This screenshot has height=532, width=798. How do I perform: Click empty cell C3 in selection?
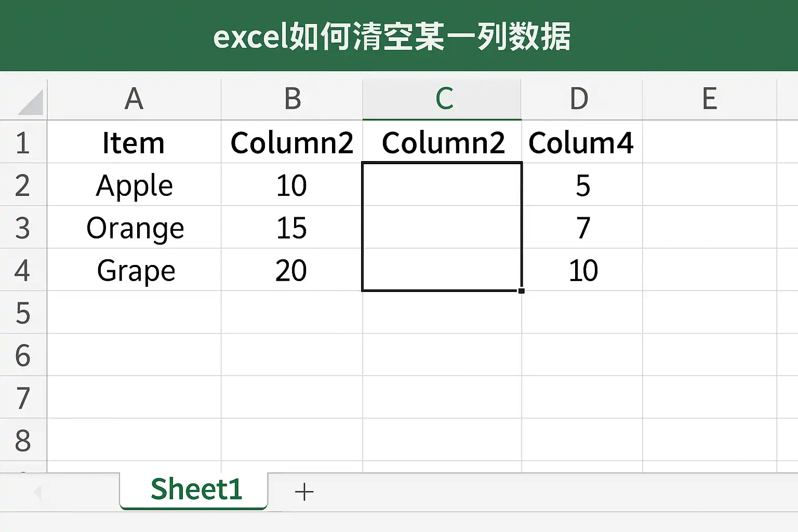tap(442, 228)
